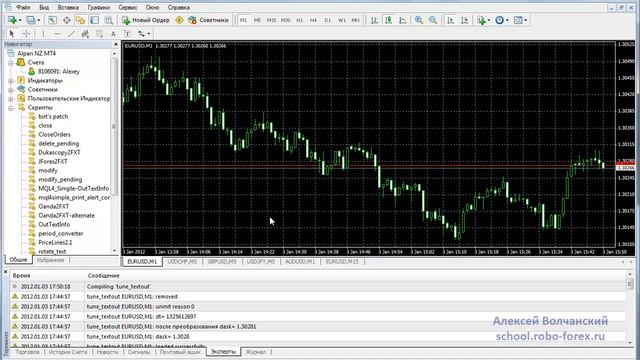Toggle the Navigator panel icon

(x=80, y=20)
